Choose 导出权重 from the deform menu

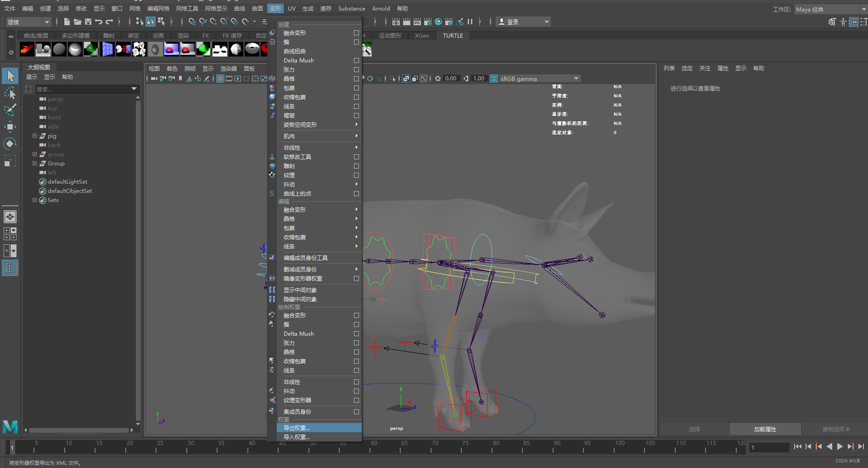[x=297, y=428]
